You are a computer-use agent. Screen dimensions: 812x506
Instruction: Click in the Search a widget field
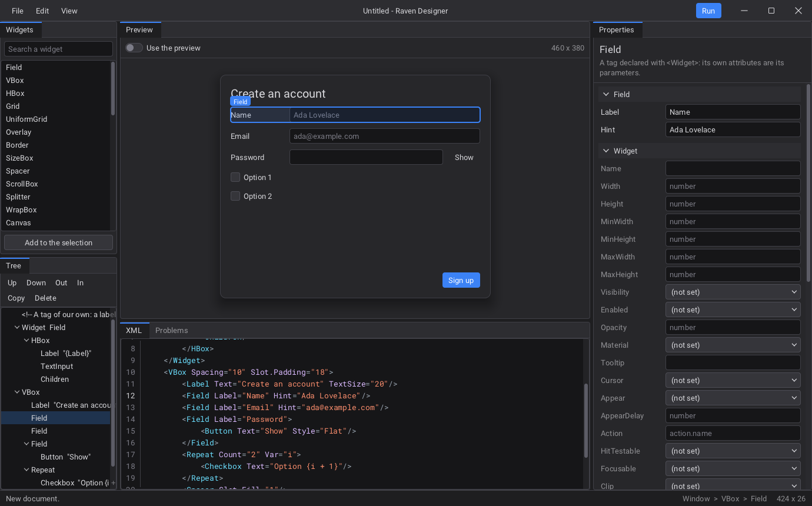pos(58,49)
